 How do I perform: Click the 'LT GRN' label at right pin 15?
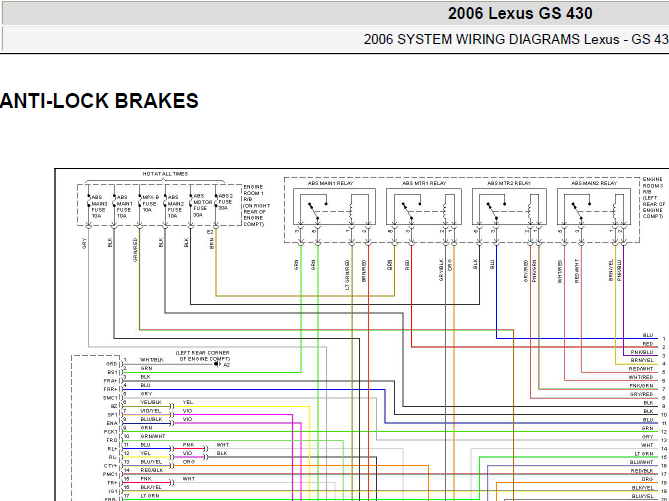point(644,454)
